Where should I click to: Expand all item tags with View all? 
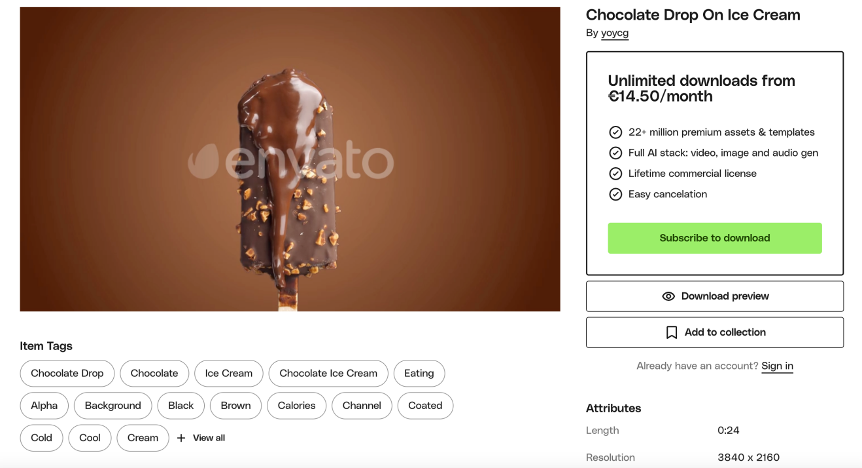pyautogui.click(x=201, y=438)
